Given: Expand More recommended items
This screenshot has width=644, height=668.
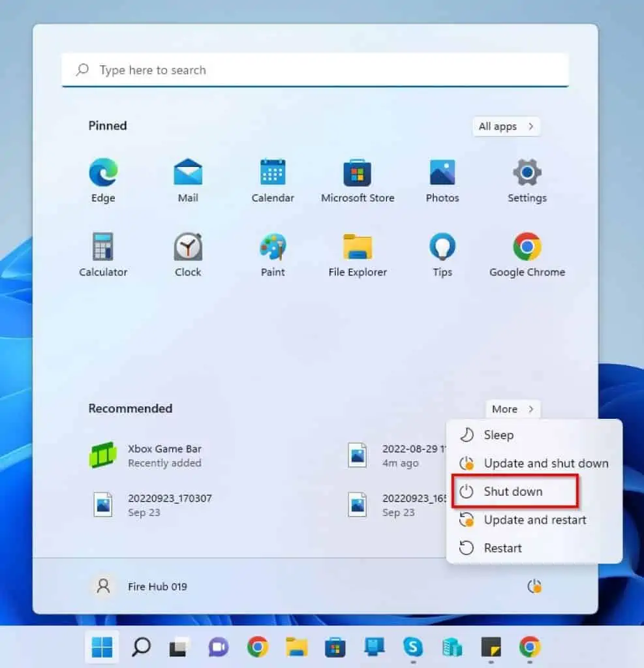Looking at the screenshot, I should pyautogui.click(x=512, y=409).
